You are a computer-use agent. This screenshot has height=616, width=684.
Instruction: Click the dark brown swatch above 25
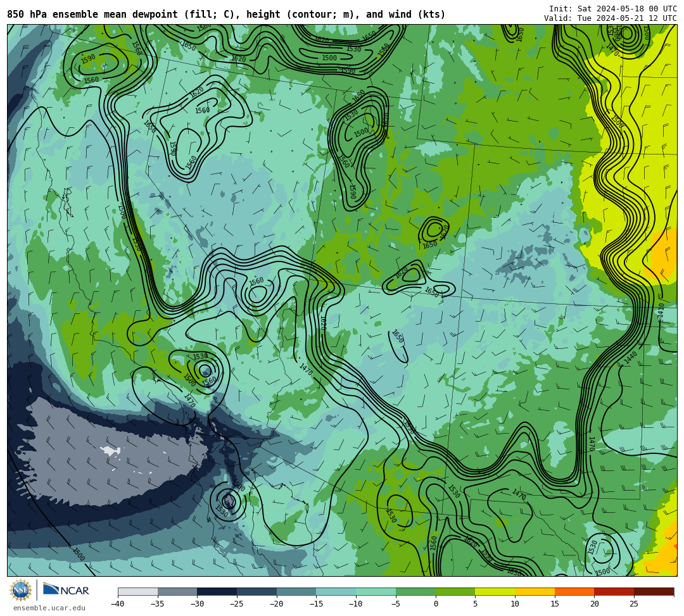[x=654, y=591]
